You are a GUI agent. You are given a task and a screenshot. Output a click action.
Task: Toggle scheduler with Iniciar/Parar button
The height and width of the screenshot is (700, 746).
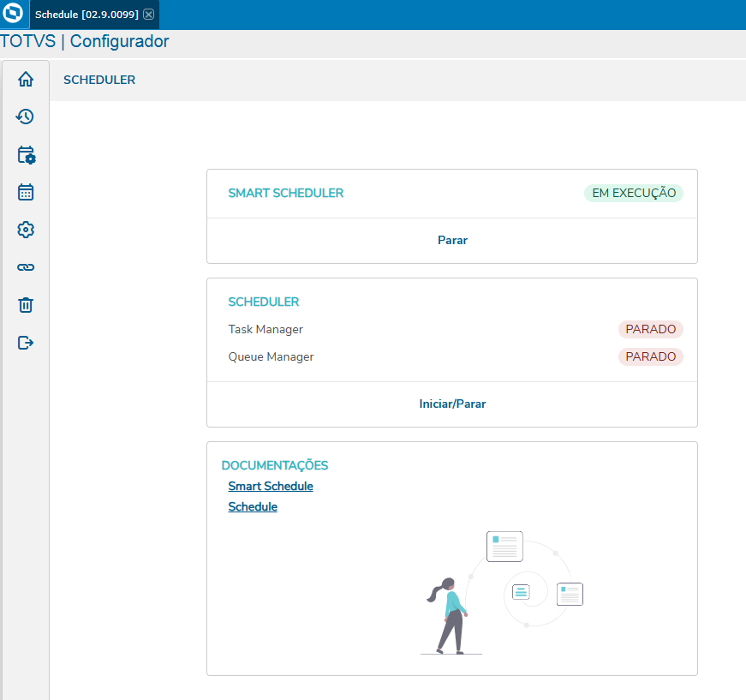pos(452,404)
